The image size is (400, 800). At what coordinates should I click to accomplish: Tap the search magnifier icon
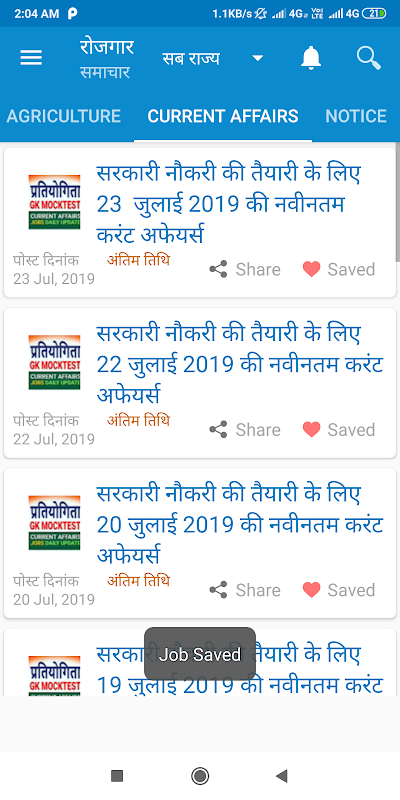tap(368, 58)
